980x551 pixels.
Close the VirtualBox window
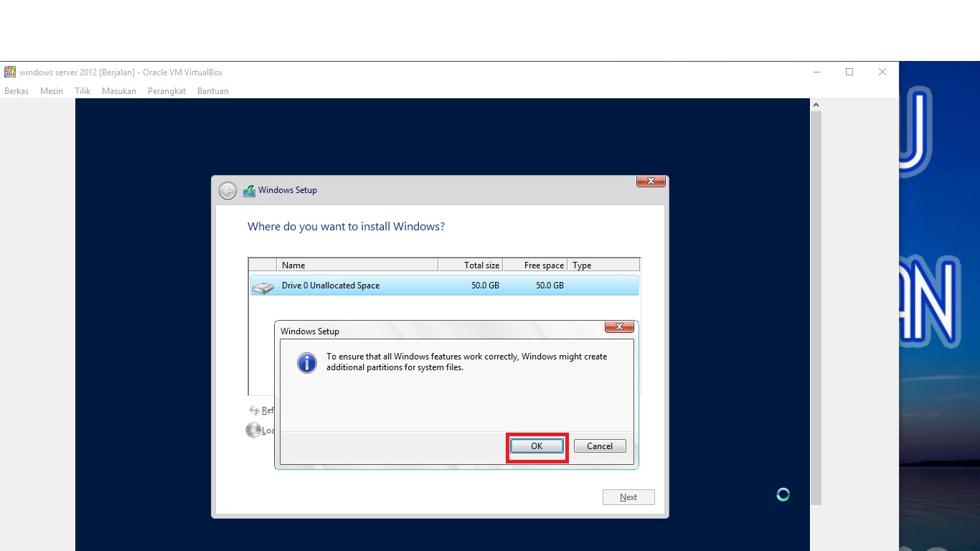tap(882, 72)
